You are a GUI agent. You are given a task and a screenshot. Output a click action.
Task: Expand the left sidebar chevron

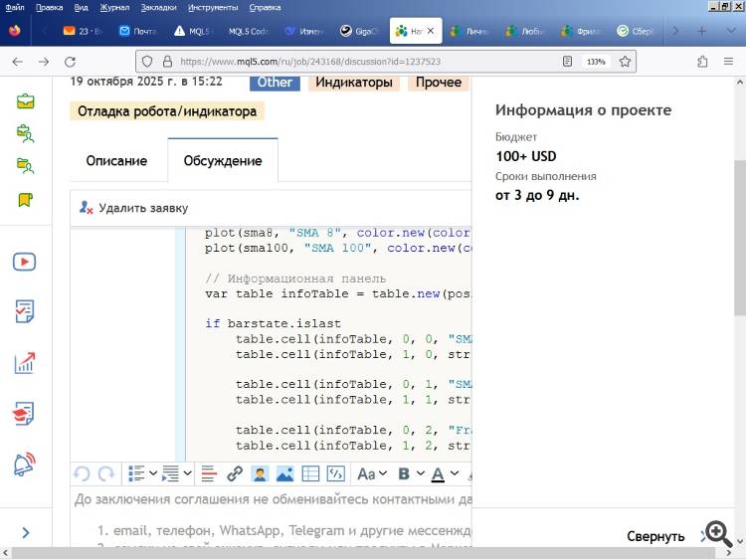coord(26,533)
